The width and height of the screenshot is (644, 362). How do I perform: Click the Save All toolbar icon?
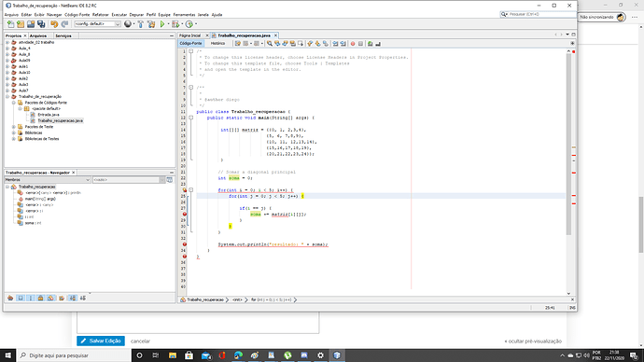tap(41, 24)
